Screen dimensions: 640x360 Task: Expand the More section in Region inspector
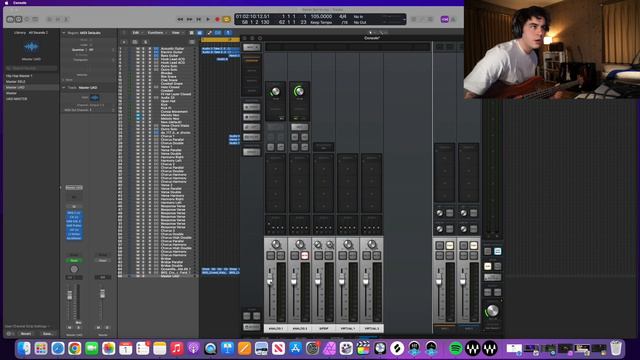[64, 80]
